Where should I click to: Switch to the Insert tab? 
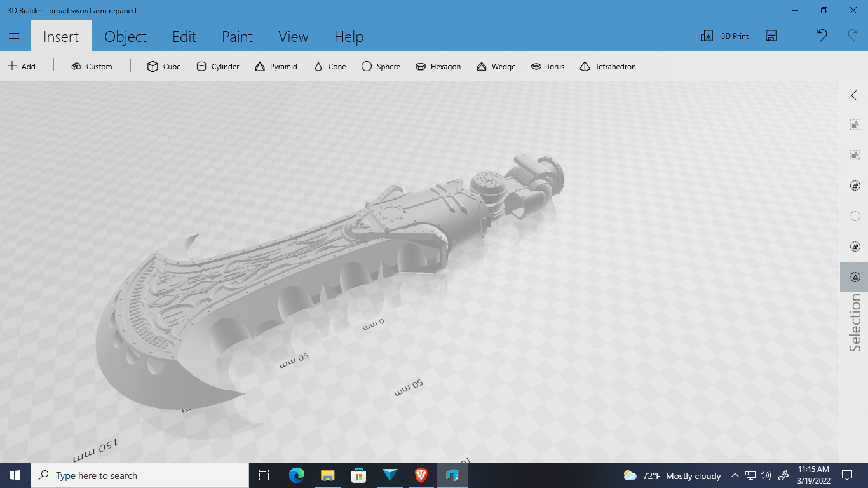61,37
